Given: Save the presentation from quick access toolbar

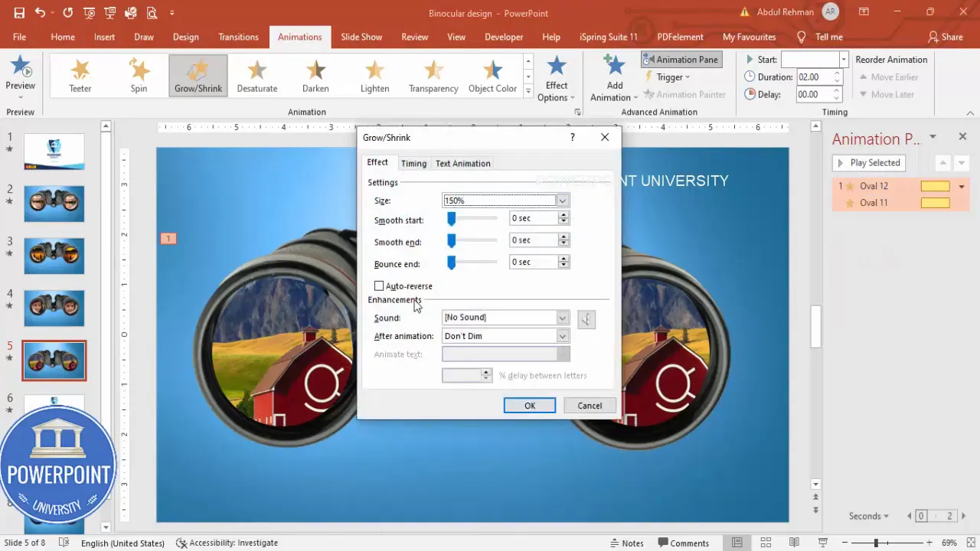Looking at the screenshot, I should point(19,13).
